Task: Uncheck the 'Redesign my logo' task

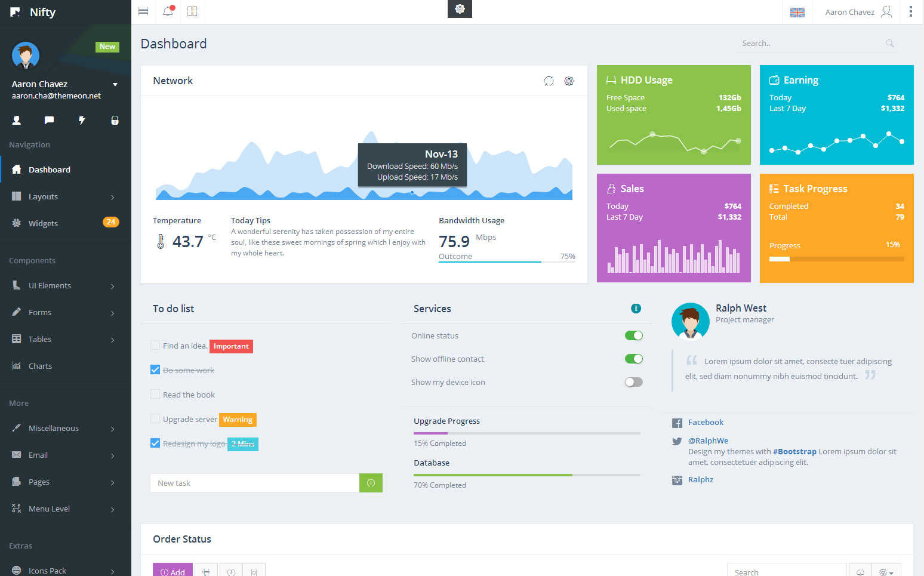Action: 155,443
